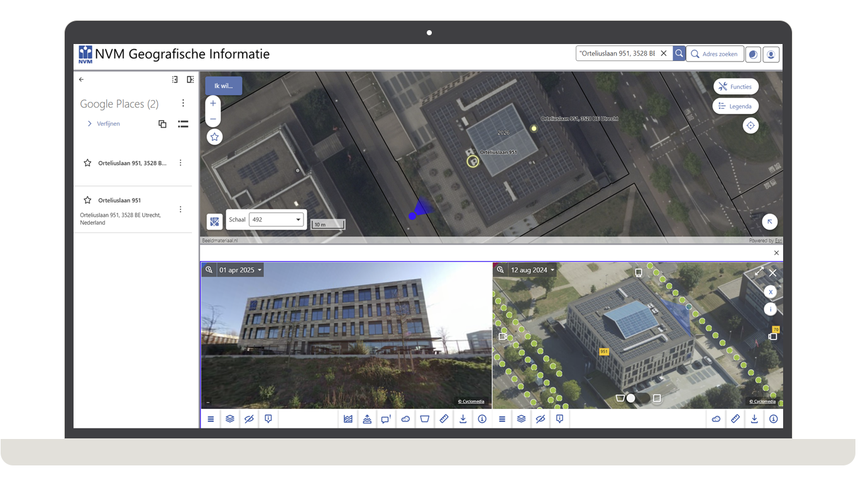Click the 951 address label on aerial image
Image resolution: width=868 pixels, height=478 pixels.
click(x=604, y=352)
